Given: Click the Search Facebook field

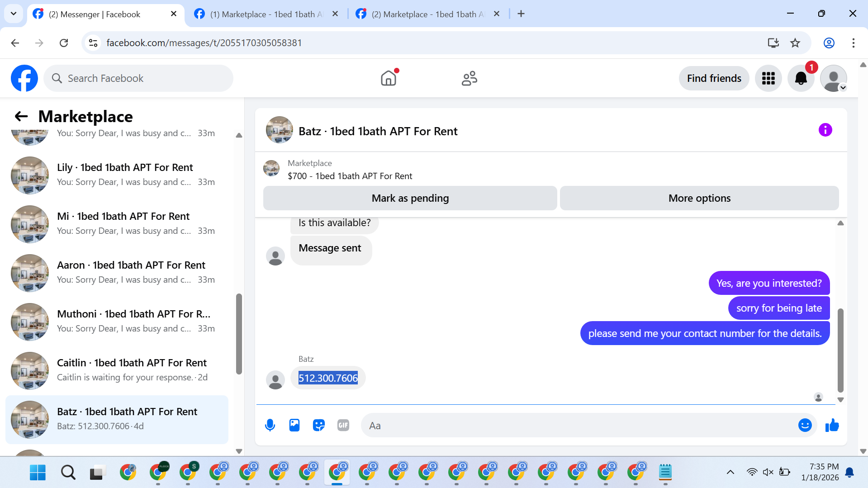Looking at the screenshot, I should [x=138, y=78].
